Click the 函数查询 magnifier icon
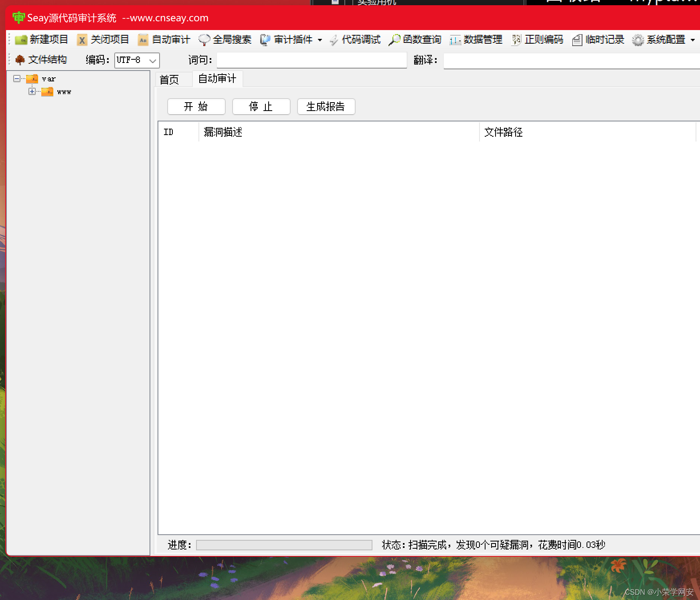The image size is (700, 600). pos(395,40)
